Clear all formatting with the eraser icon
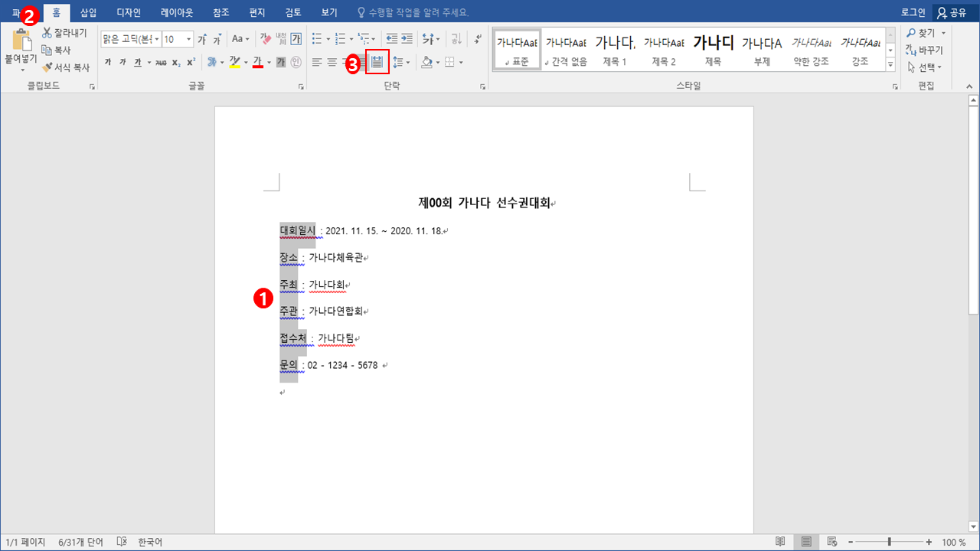980x551 pixels. [x=265, y=39]
